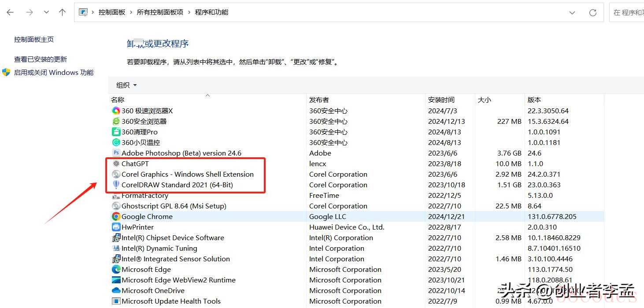The width and height of the screenshot is (644, 308).
Task: Select the Microsoft Edge icon in list
Action: click(116, 269)
